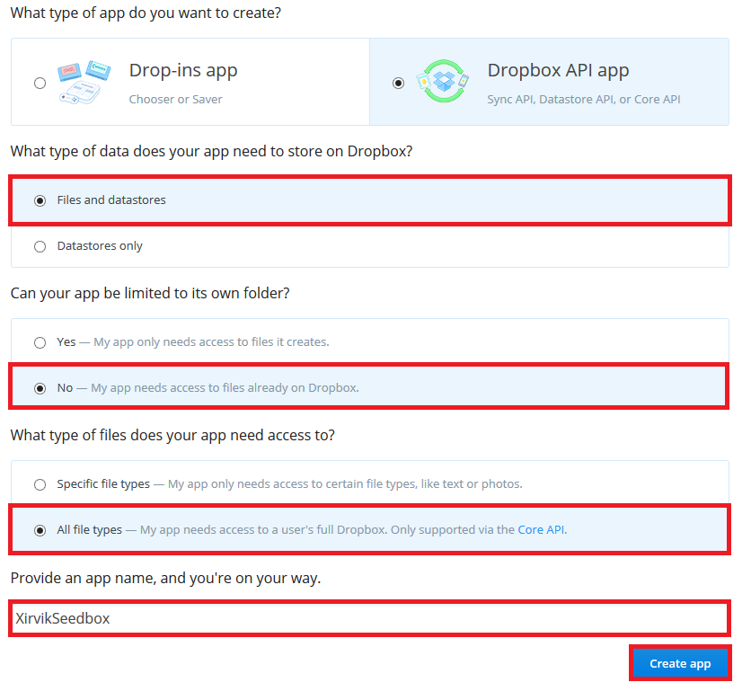
Task: Choose the Files and datastores radio button
Action: [x=40, y=200]
